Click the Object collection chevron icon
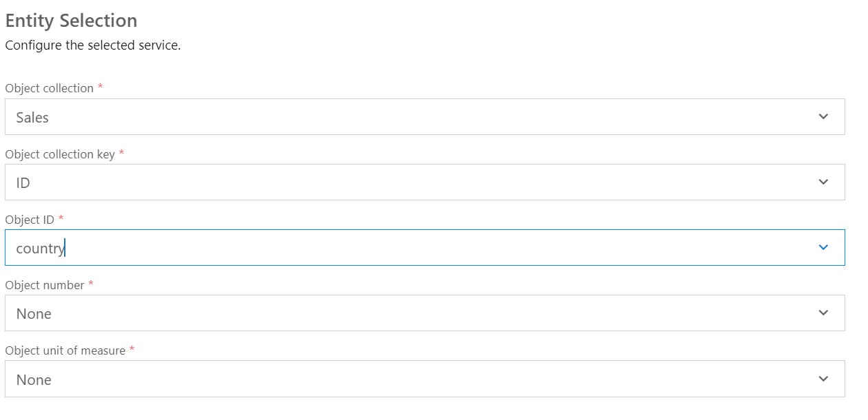 [823, 116]
